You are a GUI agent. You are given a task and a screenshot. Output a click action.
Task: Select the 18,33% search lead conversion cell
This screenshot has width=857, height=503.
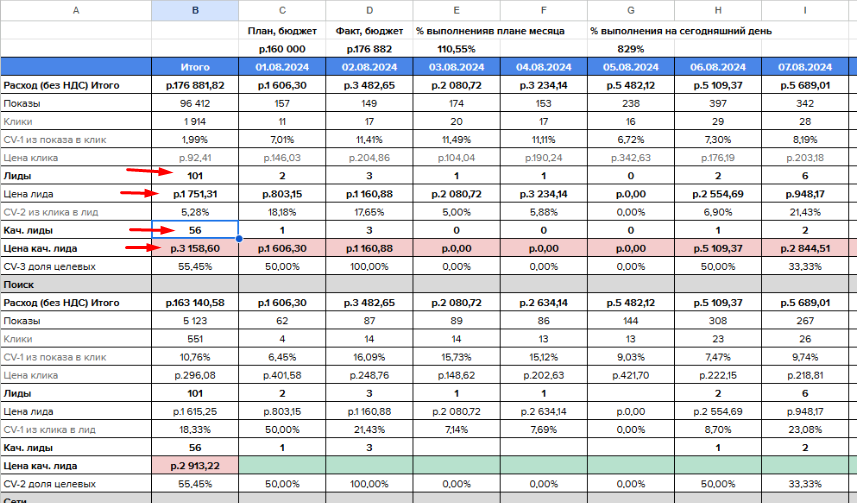[x=195, y=430]
